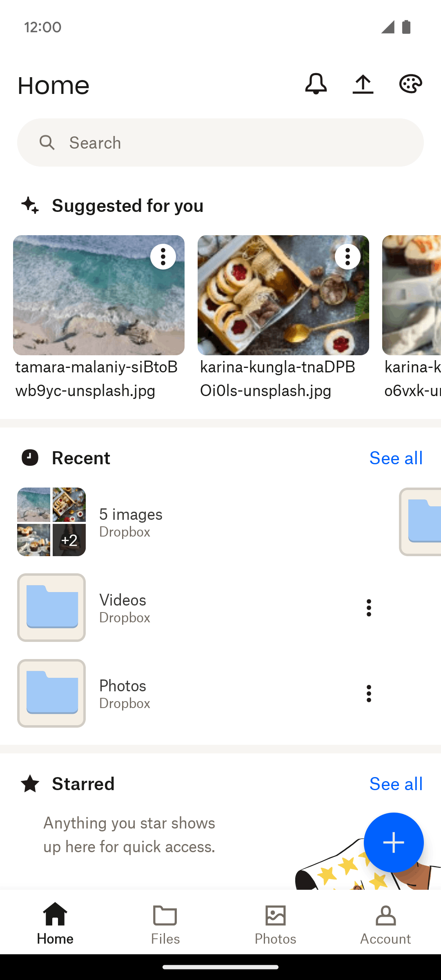See all Starred items

pyautogui.click(x=396, y=784)
